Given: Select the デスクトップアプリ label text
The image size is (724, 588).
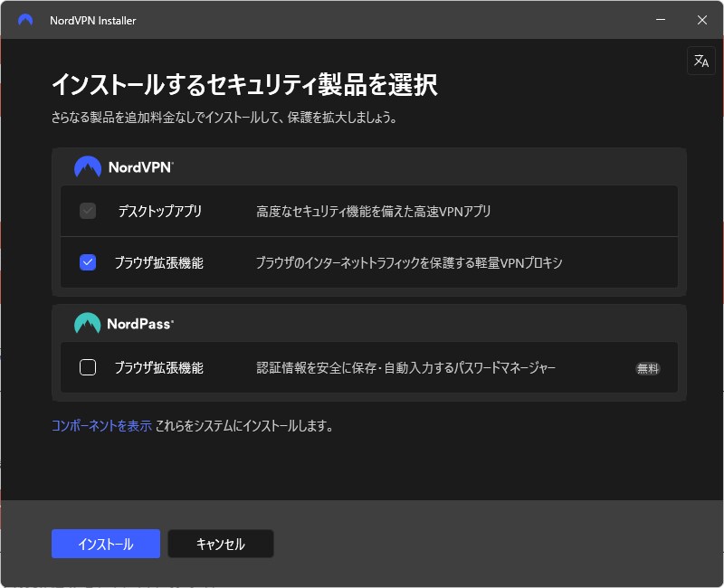Looking at the screenshot, I should (x=159, y=212).
